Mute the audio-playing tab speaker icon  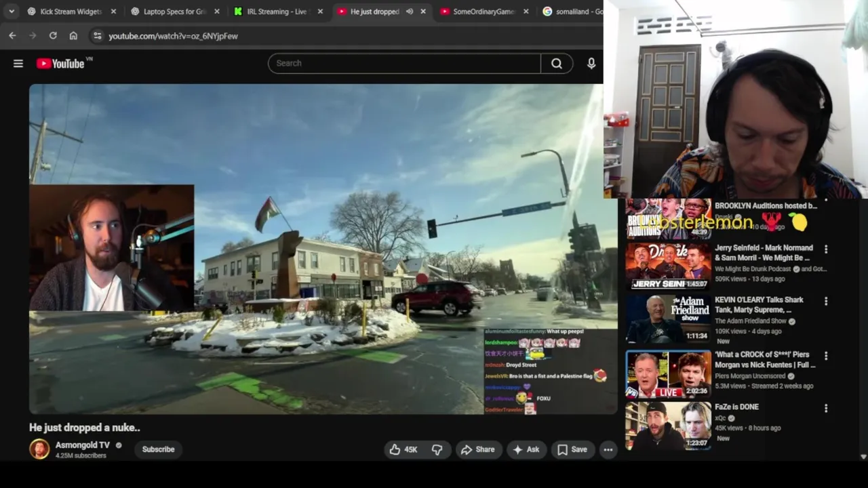click(x=409, y=12)
